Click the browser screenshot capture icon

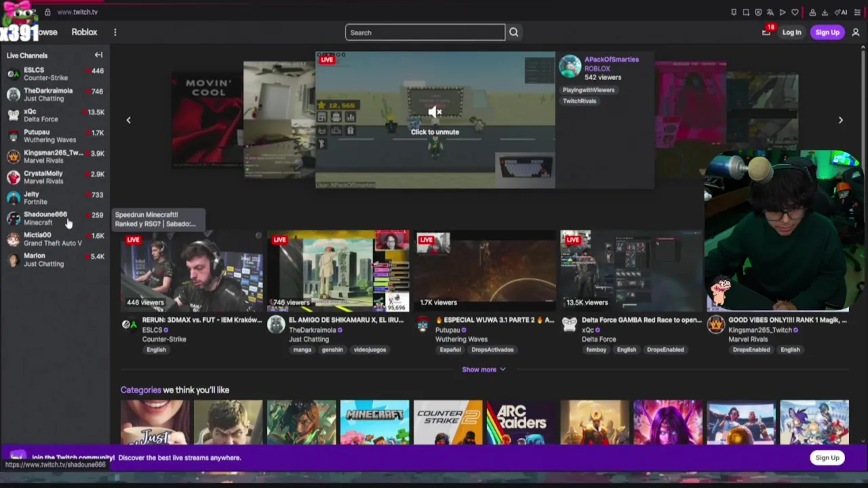[x=746, y=12]
